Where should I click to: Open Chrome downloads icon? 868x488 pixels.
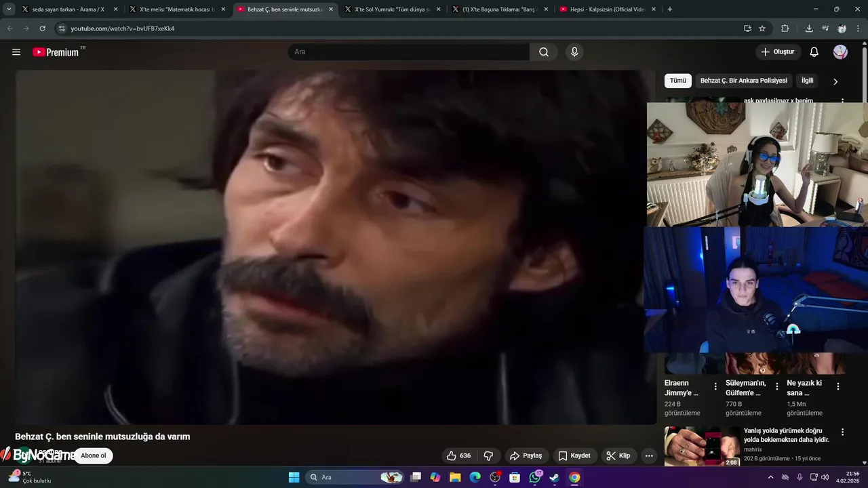(809, 28)
